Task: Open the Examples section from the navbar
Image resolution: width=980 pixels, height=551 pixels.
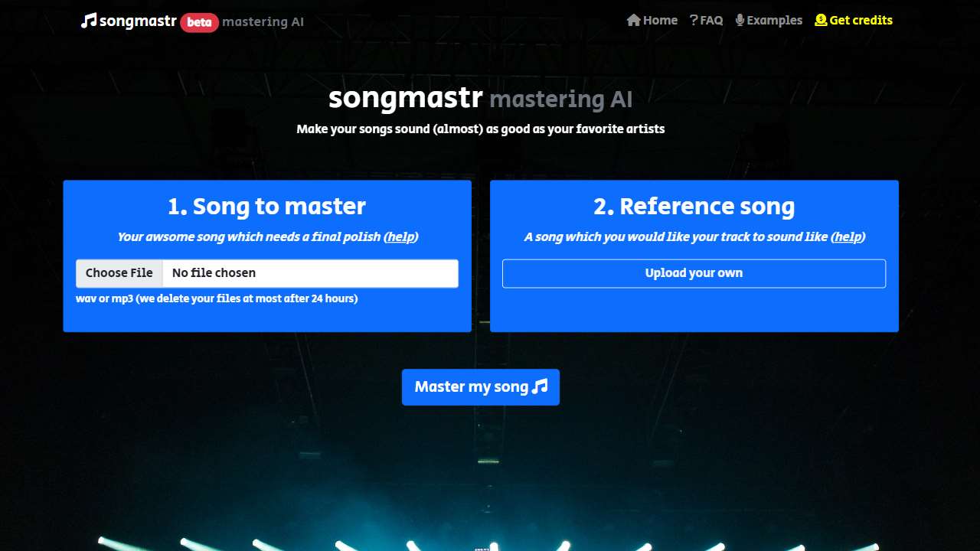Action: pyautogui.click(x=774, y=20)
